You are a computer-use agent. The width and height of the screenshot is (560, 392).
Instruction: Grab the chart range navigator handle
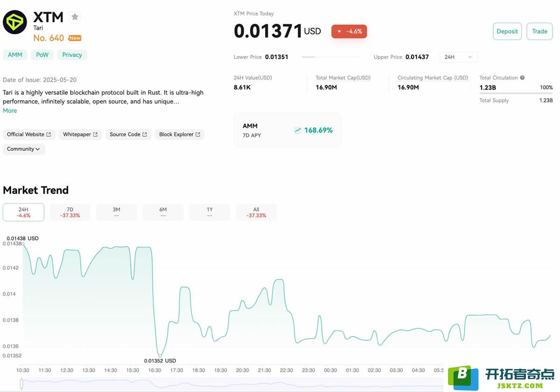(21, 384)
